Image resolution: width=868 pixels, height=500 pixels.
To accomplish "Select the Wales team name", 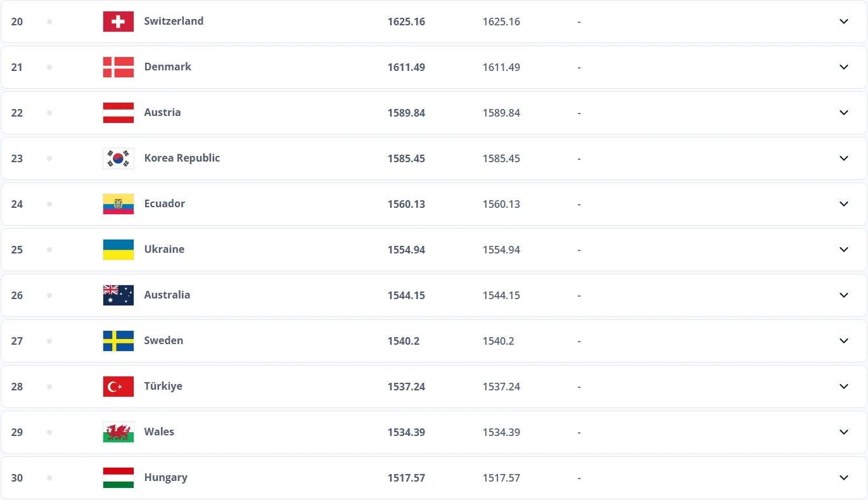I will [159, 432].
